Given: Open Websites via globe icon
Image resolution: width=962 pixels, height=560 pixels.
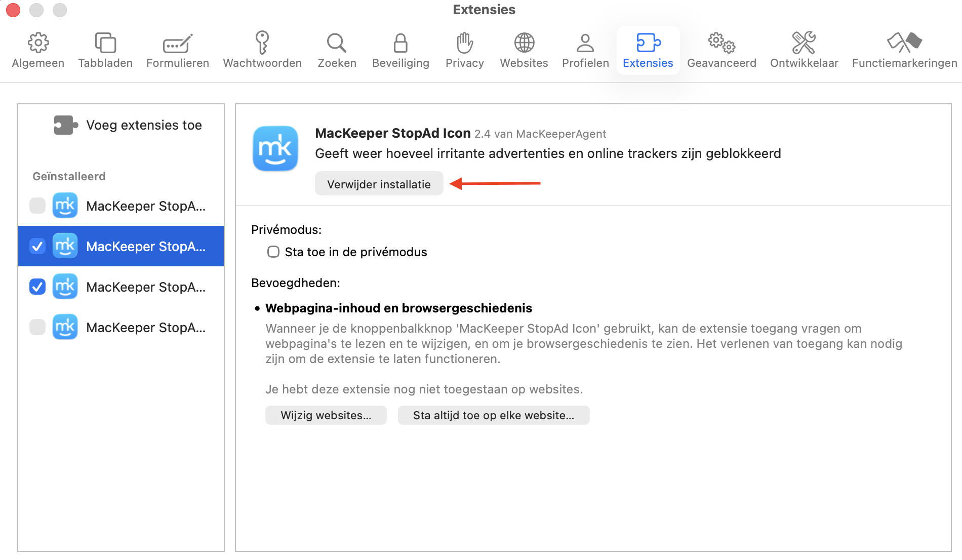Looking at the screenshot, I should pyautogui.click(x=524, y=49).
